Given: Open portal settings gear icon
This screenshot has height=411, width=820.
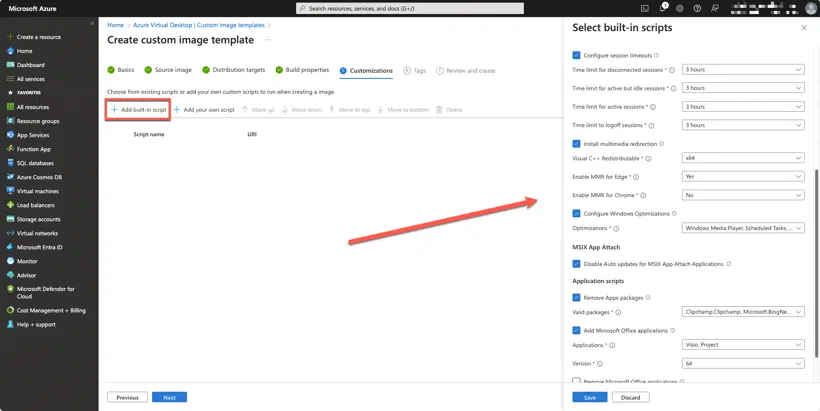Looking at the screenshot, I should [679, 8].
